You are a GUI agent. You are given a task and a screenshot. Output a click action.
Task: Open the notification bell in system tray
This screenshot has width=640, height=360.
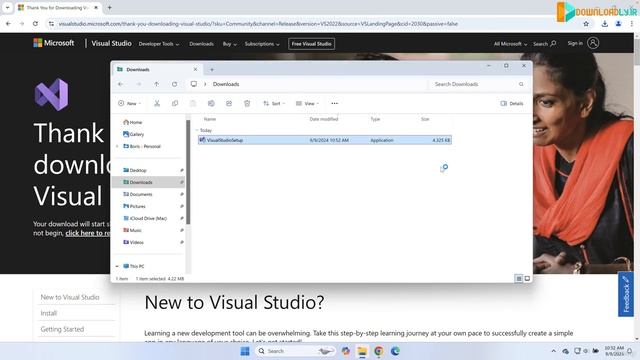pyautogui.click(x=629, y=351)
